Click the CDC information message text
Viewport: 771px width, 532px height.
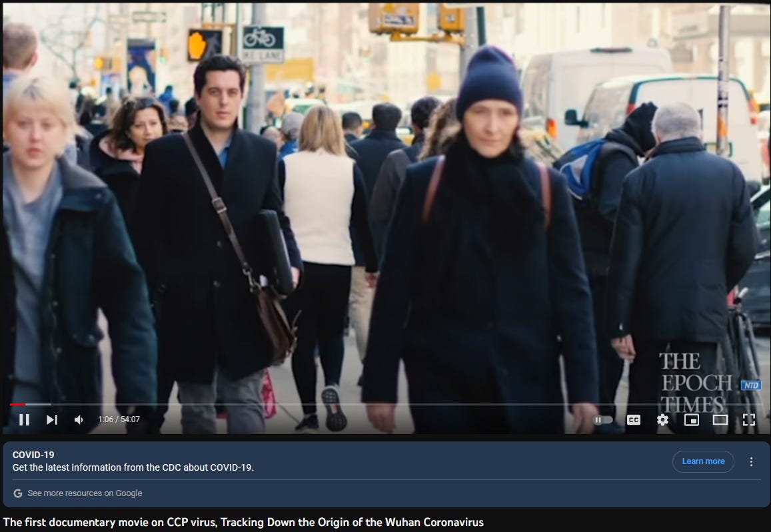pos(133,467)
